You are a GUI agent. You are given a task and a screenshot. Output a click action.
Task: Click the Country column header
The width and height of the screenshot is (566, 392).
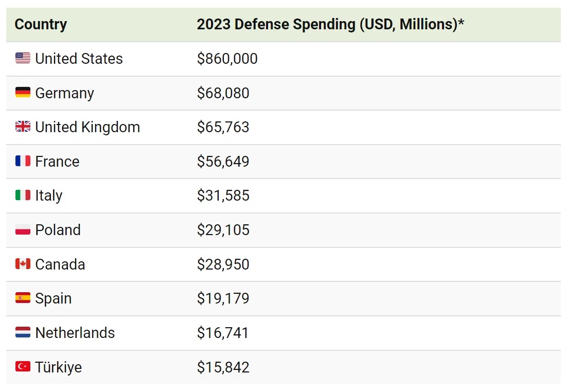[41, 24]
